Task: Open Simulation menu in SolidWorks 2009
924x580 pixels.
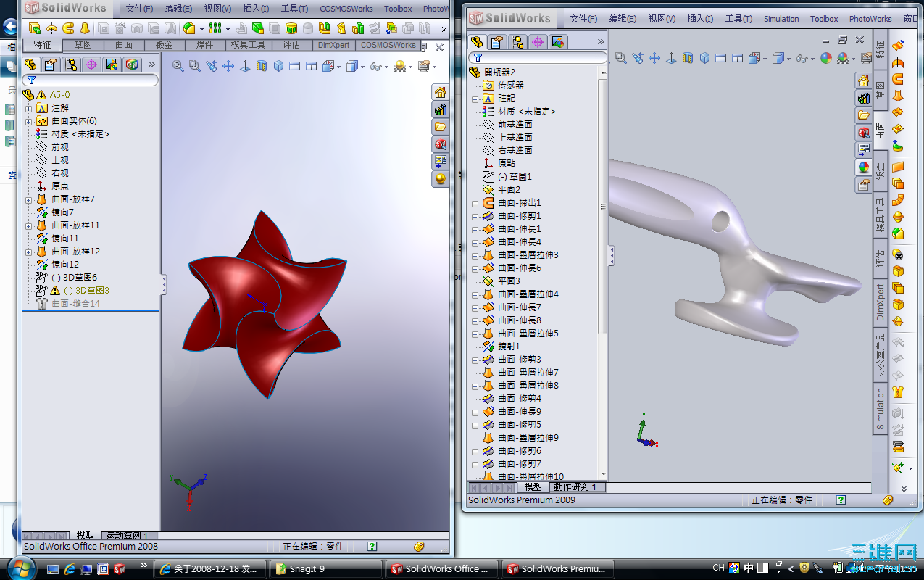Action: click(781, 19)
